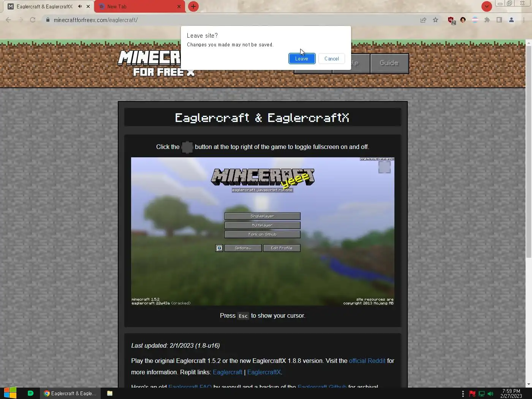Click the language globe icon in game
Viewport: 532px width, 399px height.
[219, 248]
